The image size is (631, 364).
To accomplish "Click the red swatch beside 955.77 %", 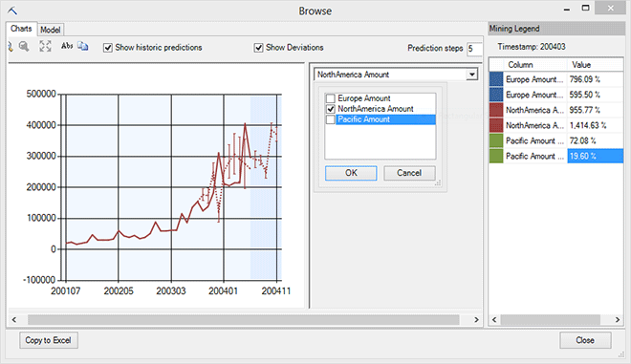I will tap(496, 110).
